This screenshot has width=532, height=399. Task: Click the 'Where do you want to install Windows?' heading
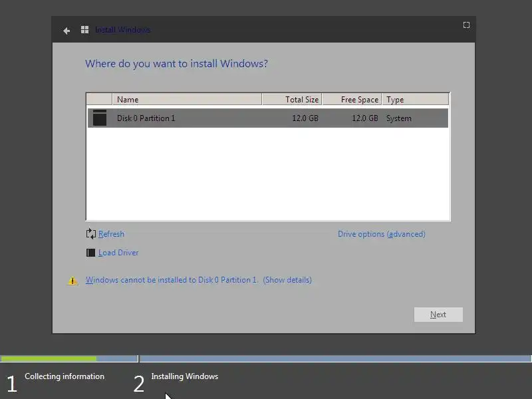[176, 64]
